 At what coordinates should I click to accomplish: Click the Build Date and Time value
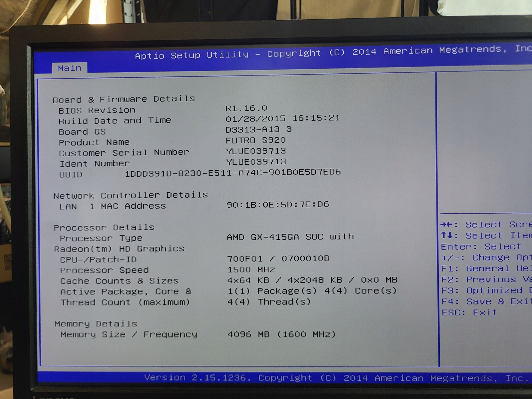[283, 118]
